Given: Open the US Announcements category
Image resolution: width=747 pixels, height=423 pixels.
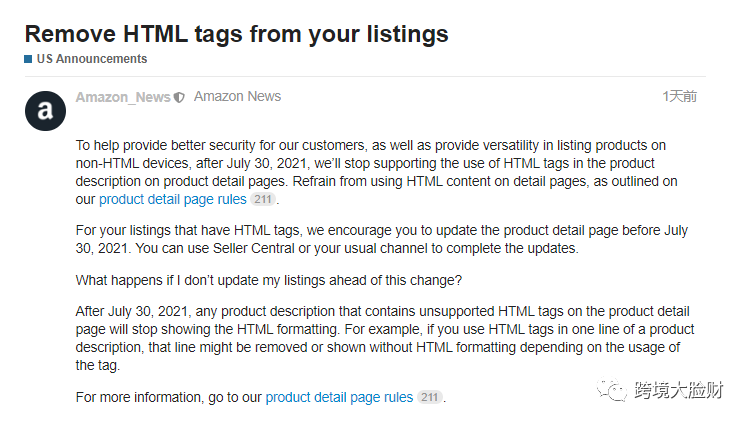Looking at the screenshot, I should 91,59.
